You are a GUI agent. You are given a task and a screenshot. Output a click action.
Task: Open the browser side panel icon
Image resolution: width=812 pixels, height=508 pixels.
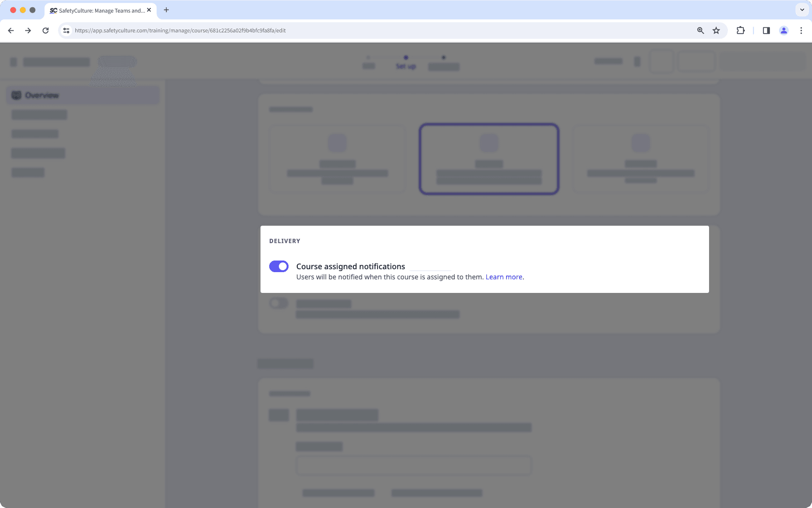[x=766, y=30]
